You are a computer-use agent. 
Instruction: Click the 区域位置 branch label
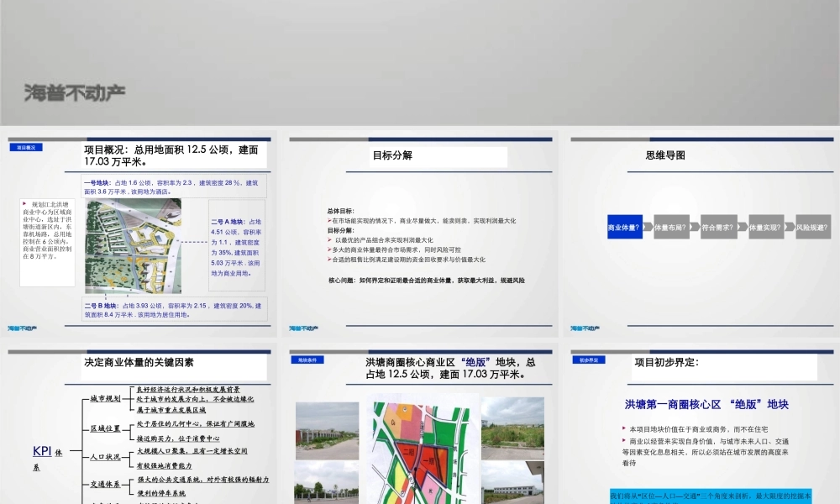coord(105,428)
